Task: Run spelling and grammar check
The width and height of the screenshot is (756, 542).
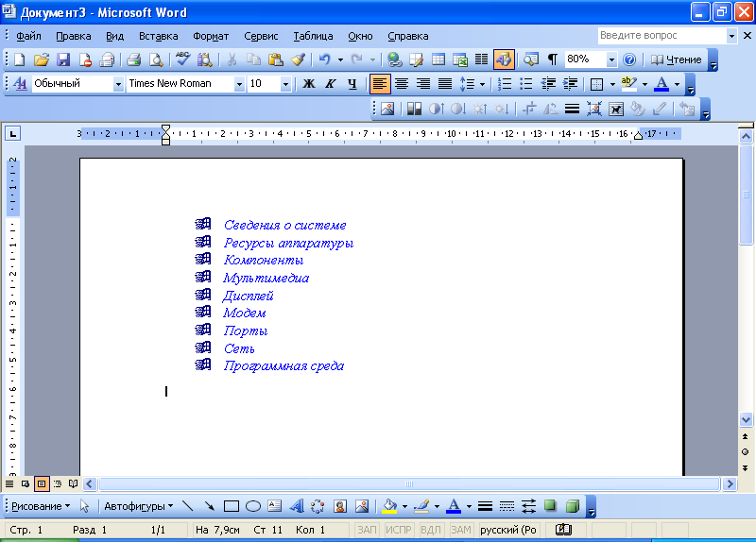Action: tap(182, 59)
